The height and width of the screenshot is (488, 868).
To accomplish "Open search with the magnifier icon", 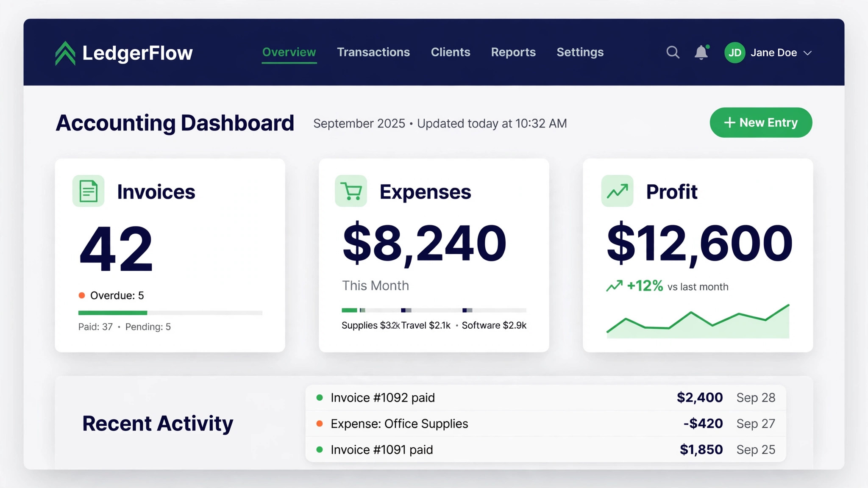I will [x=673, y=53].
